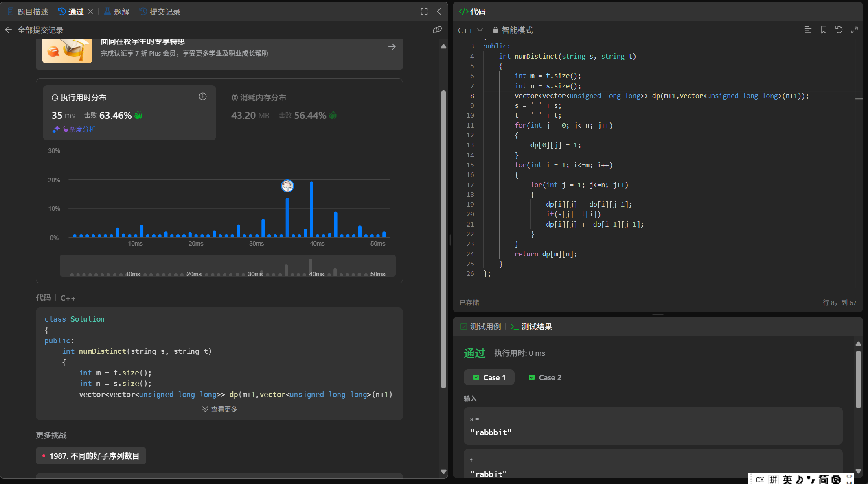Viewport: 868px width, 484px height.
Task: Toggle 智能模式 lock setting
Action: click(x=513, y=30)
